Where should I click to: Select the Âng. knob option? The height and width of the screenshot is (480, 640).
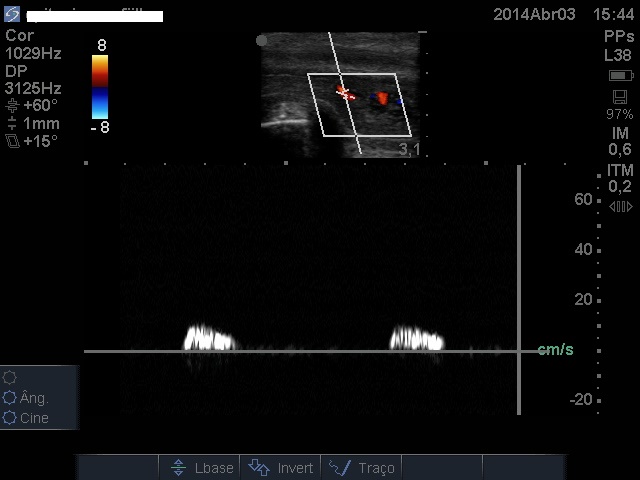tap(11, 398)
